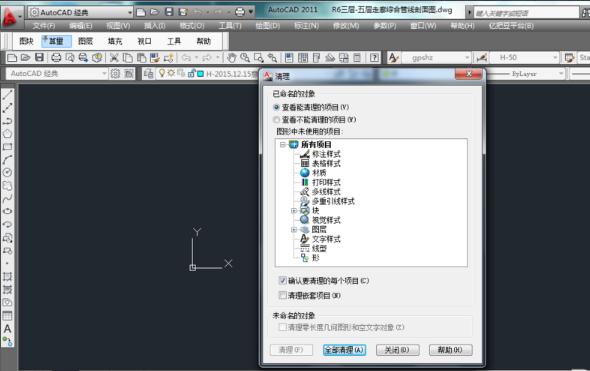The image size is (590, 371).
Task: Open the Layer Properties Manager icon
Action: coord(148,73)
